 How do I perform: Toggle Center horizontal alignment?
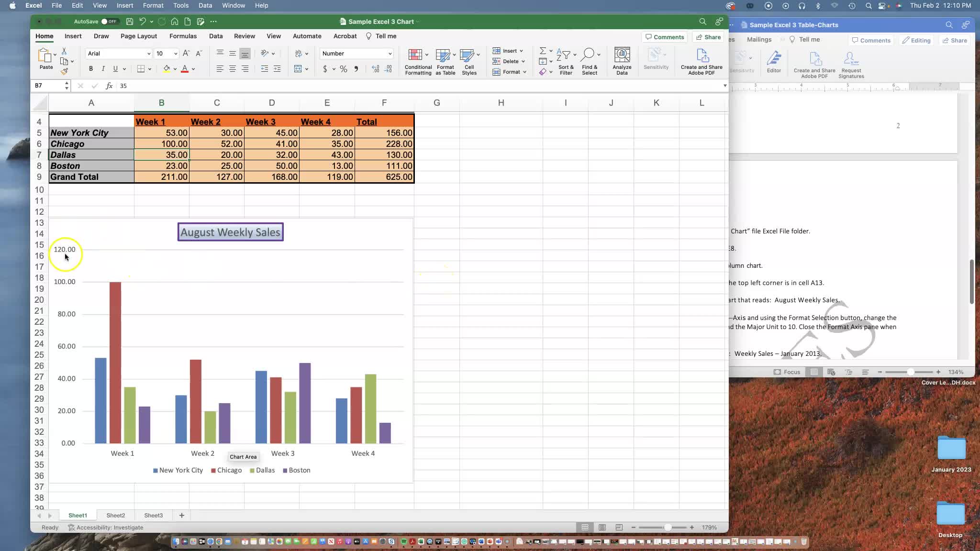point(232,69)
